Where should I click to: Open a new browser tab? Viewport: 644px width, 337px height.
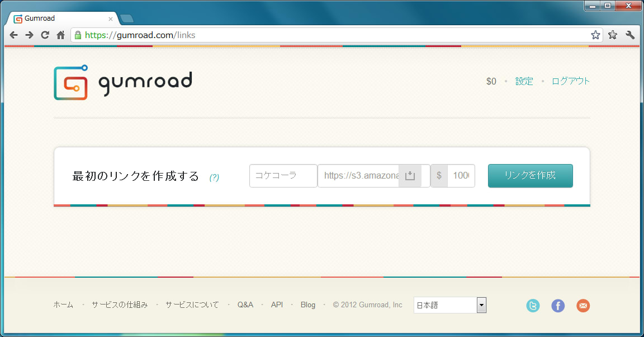[x=127, y=18]
